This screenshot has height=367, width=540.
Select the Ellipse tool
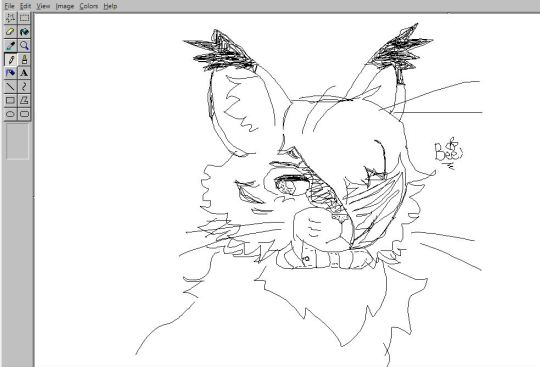10,114
